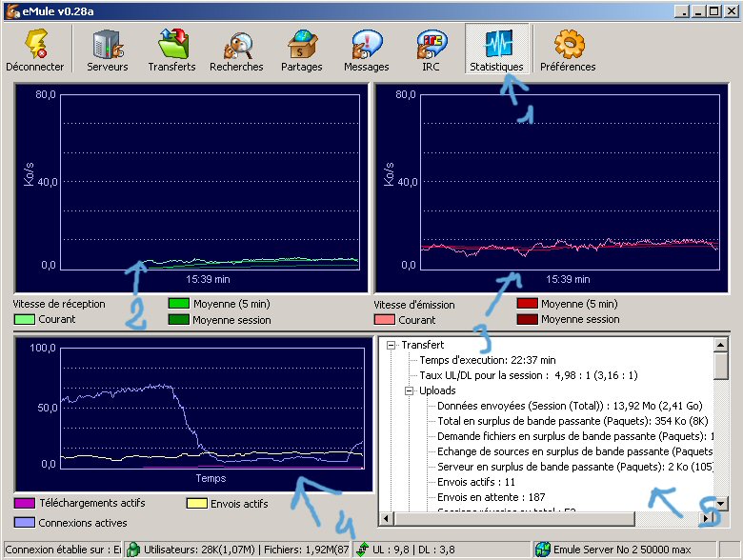Click 'Connexion établie sur' status text

(63, 550)
